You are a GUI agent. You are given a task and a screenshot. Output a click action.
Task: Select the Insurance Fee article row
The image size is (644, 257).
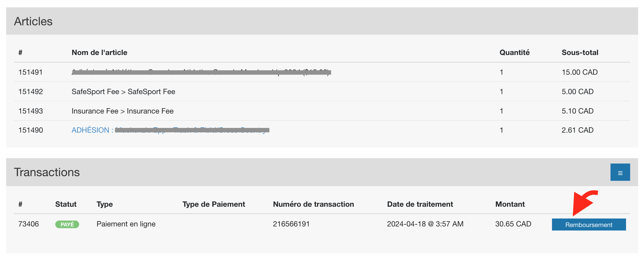click(x=122, y=111)
